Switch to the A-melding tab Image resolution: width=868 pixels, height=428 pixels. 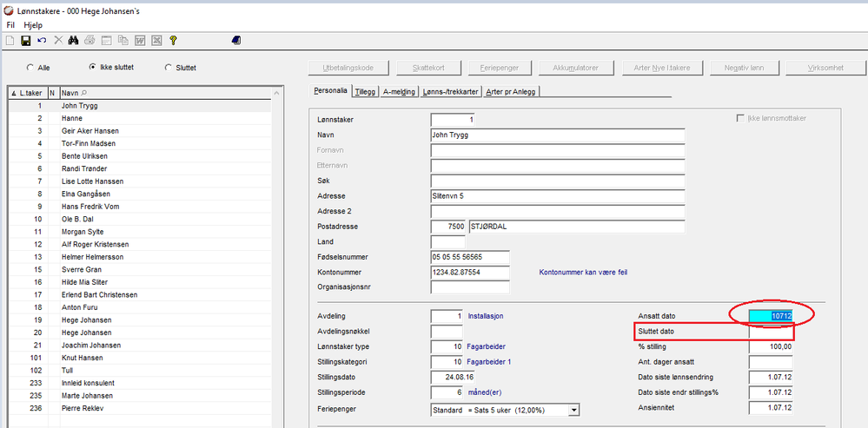[x=400, y=90]
